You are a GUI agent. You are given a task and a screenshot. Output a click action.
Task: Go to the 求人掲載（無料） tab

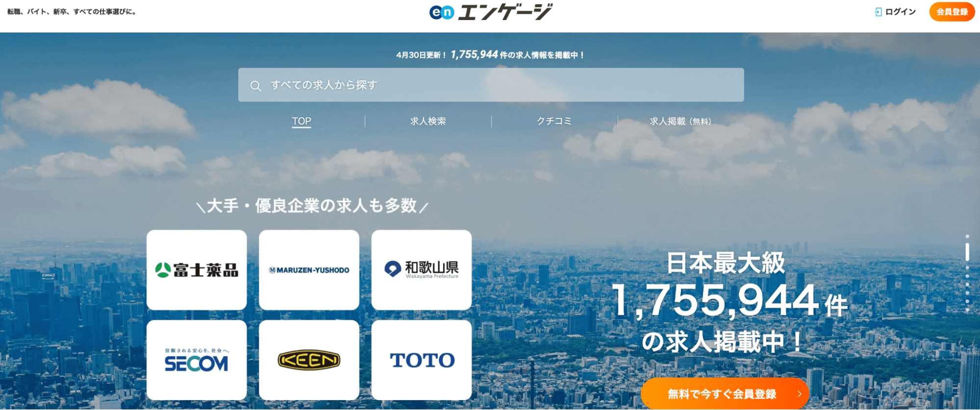tap(680, 121)
